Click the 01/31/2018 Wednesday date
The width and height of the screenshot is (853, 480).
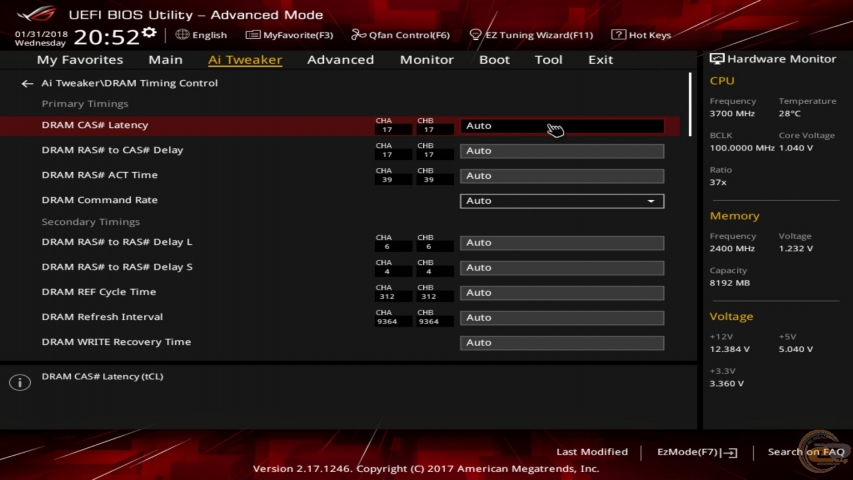(x=41, y=38)
